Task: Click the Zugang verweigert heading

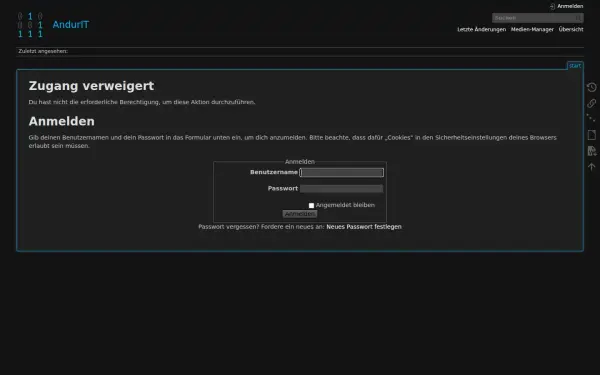Action: click(91, 86)
